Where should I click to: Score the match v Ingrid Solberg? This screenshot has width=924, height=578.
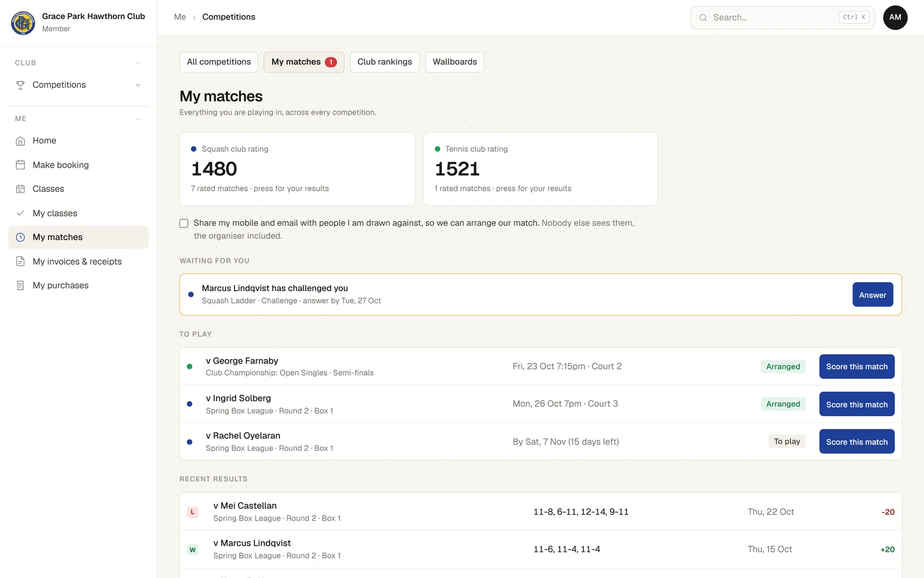click(856, 404)
